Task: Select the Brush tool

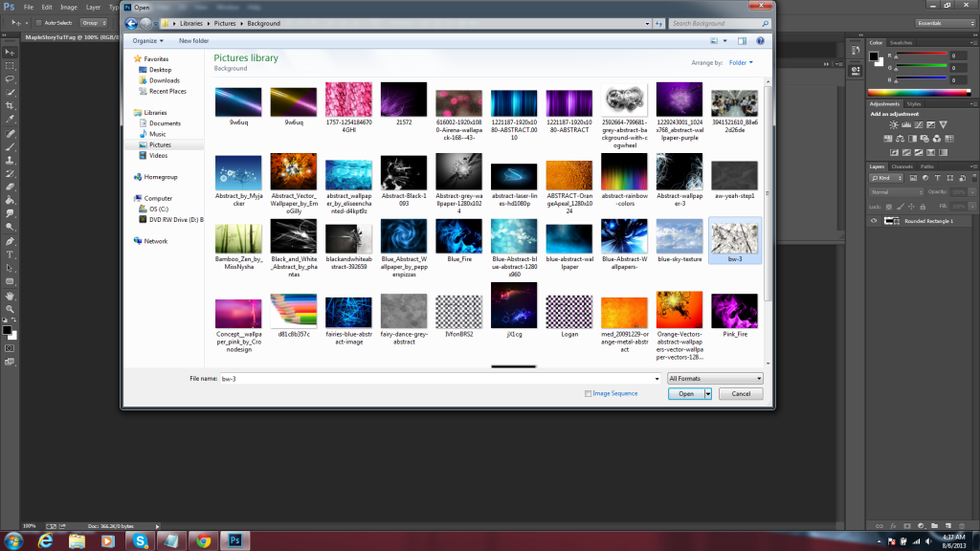Action: pyautogui.click(x=10, y=147)
